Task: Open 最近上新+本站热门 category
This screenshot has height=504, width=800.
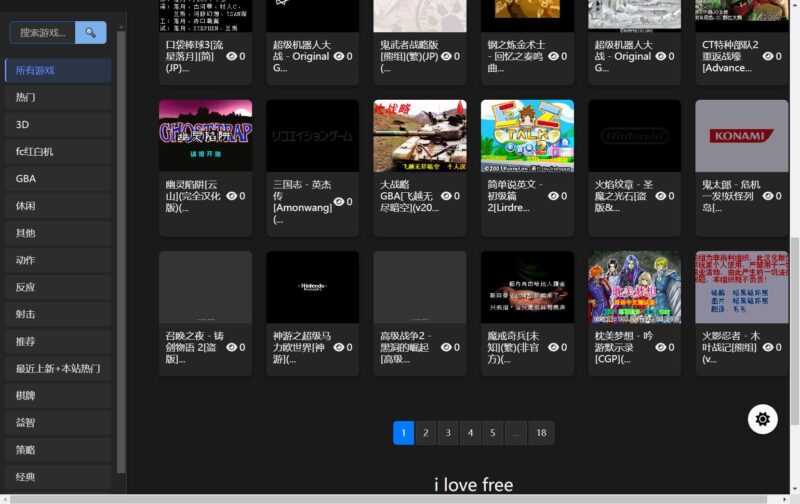Action: (x=58, y=368)
